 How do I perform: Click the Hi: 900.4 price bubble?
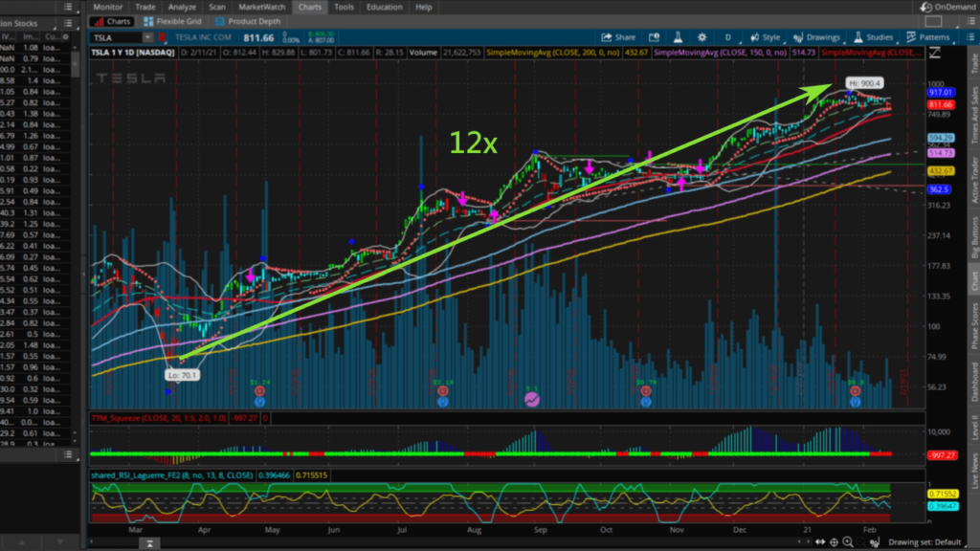pos(864,83)
